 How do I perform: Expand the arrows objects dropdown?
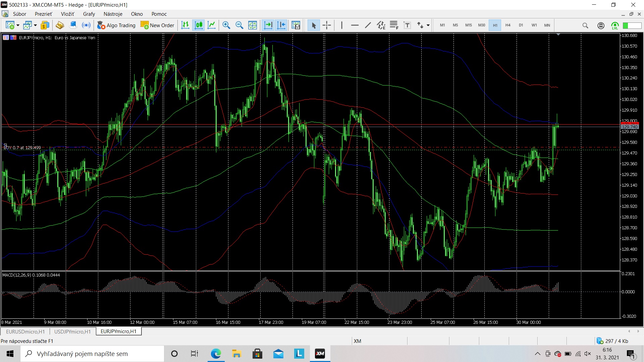tap(428, 25)
